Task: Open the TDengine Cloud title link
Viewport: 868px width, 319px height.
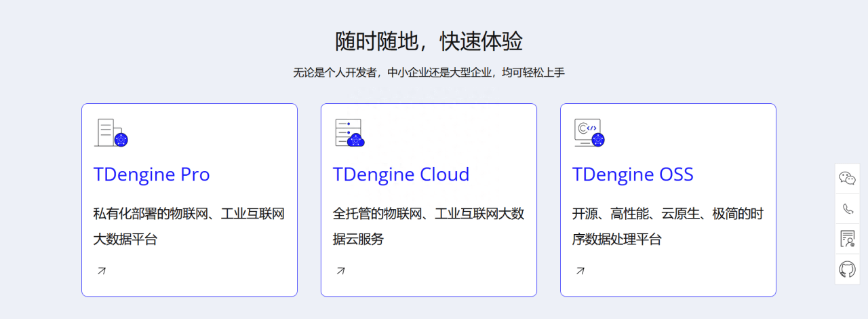Action: pos(401,174)
